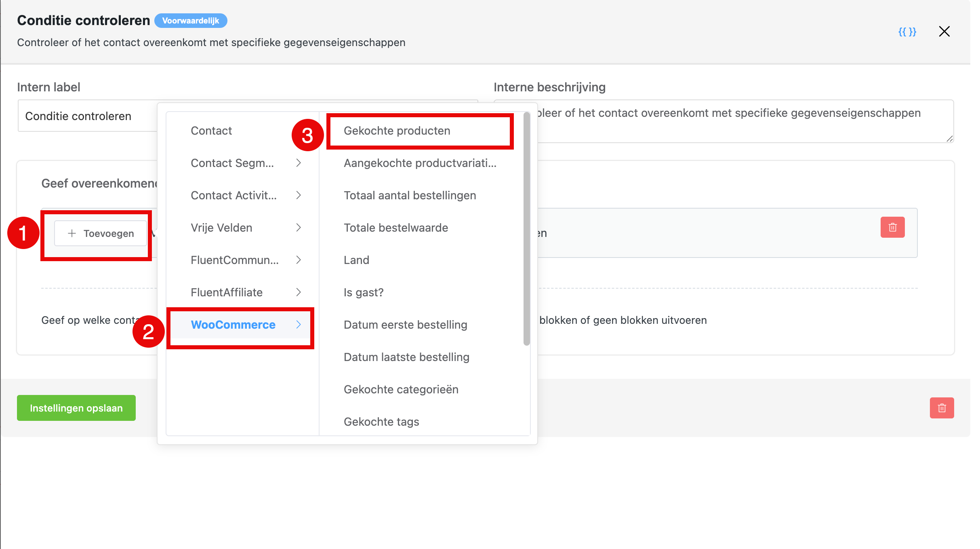Click the Interne beschrijving text area
Screen dimensions: 980x549
[746, 121]
